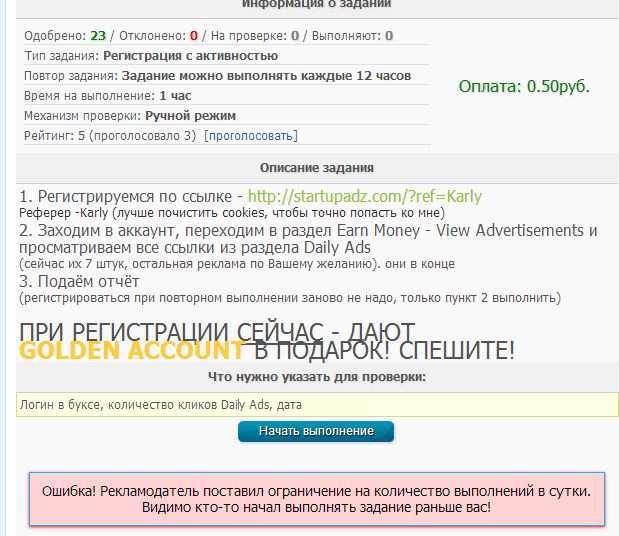Click step '3. Подаём отчёт'
Image resolution: width=619 pixels, height=536 pixels.
pos(79,282)
